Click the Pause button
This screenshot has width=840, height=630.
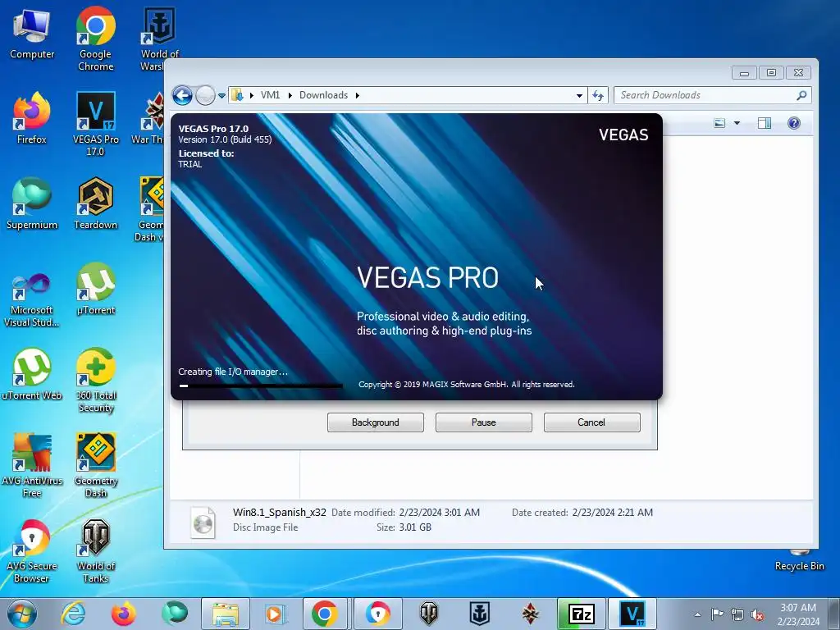click(484, 422)
